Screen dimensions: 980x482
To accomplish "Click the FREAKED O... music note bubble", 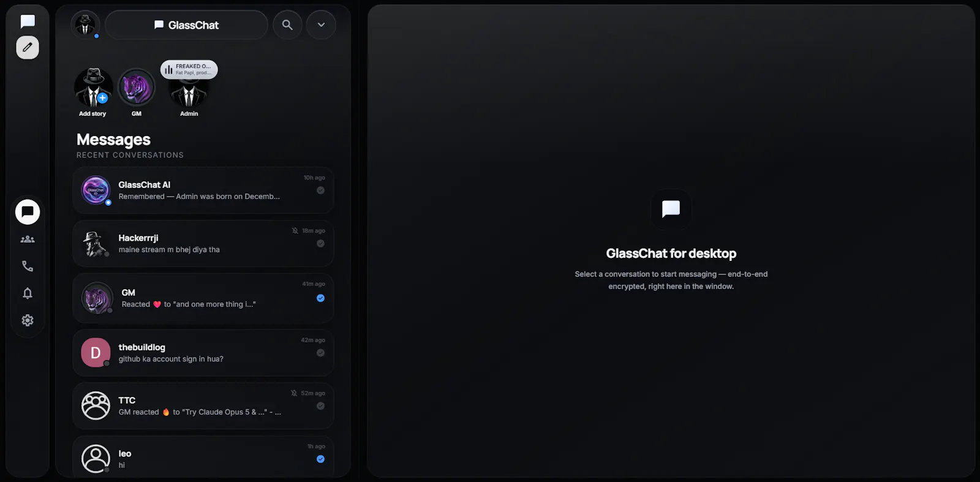I will [x=189, y=69].
